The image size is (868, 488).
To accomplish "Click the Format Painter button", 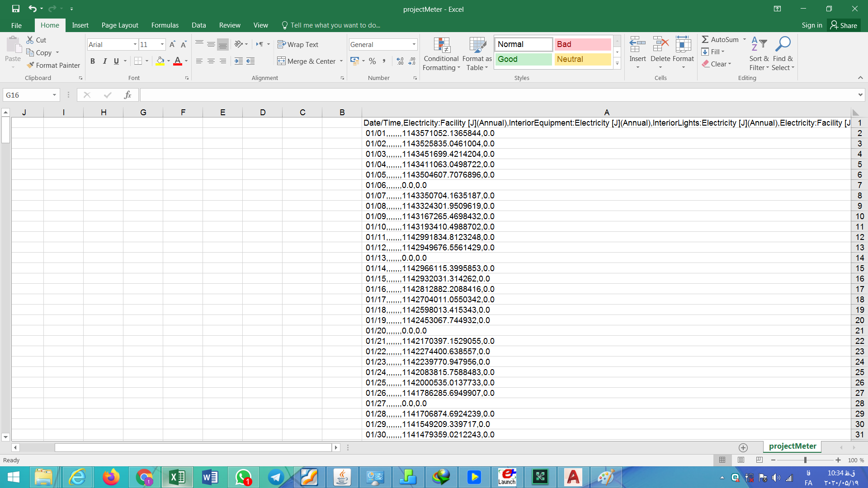I will [53, 66].
